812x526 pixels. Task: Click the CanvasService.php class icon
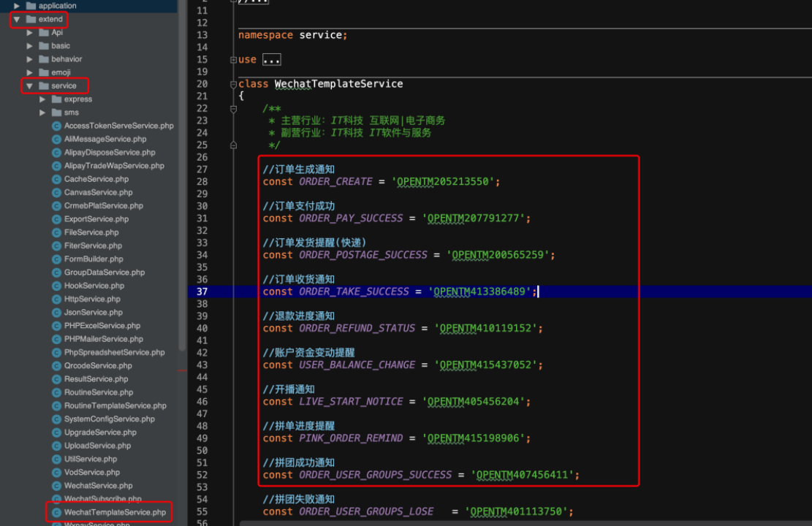coord(56,193)
